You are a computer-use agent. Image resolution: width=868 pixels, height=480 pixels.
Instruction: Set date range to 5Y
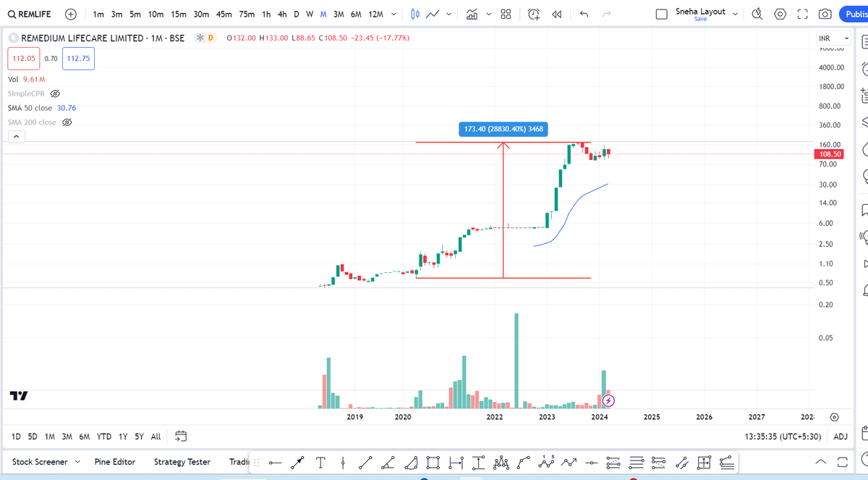point(139,437)
